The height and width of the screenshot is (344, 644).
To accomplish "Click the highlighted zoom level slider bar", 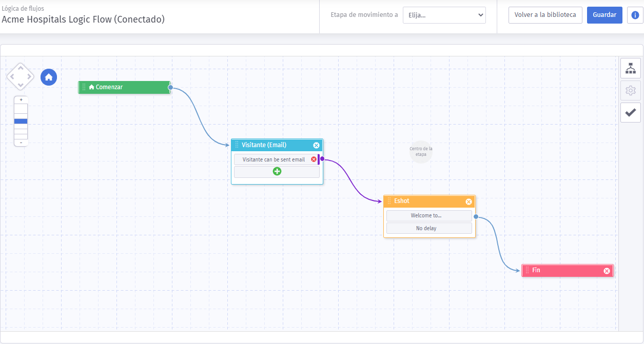I will click(x=21, y=121).
